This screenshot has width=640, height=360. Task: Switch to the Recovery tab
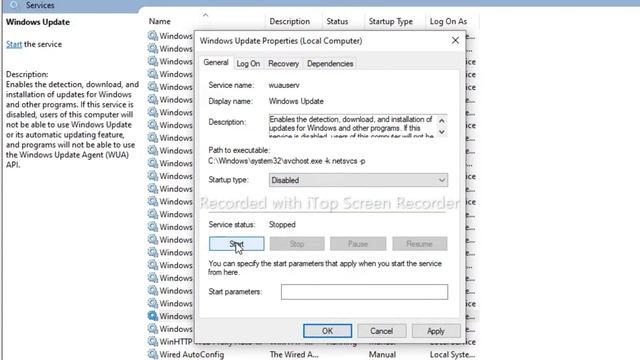(x=283, y=64)
